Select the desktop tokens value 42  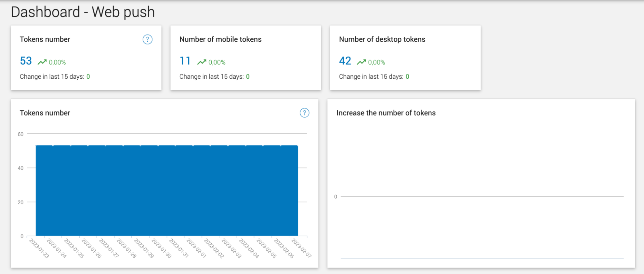345,61
